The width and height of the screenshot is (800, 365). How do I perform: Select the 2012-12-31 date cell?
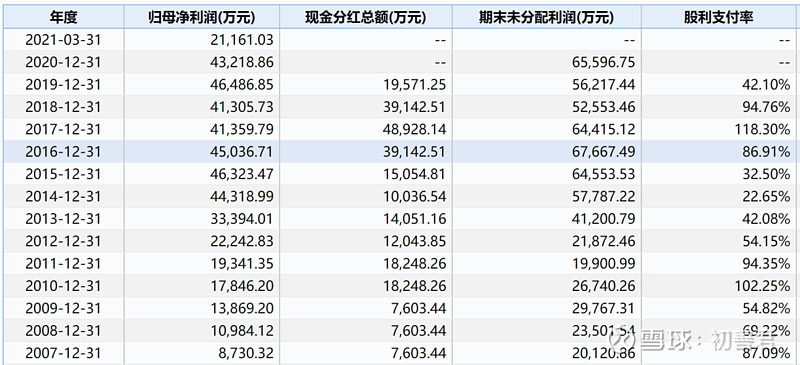click(63, 241)
